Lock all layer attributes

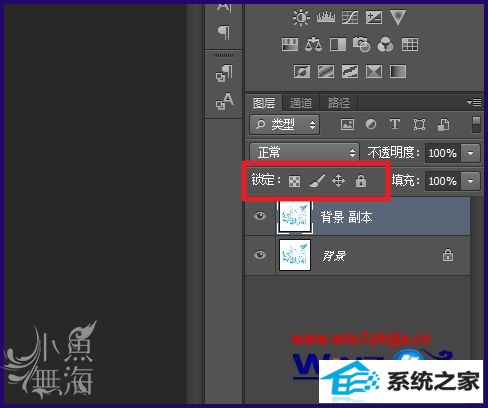pos(361,181)
